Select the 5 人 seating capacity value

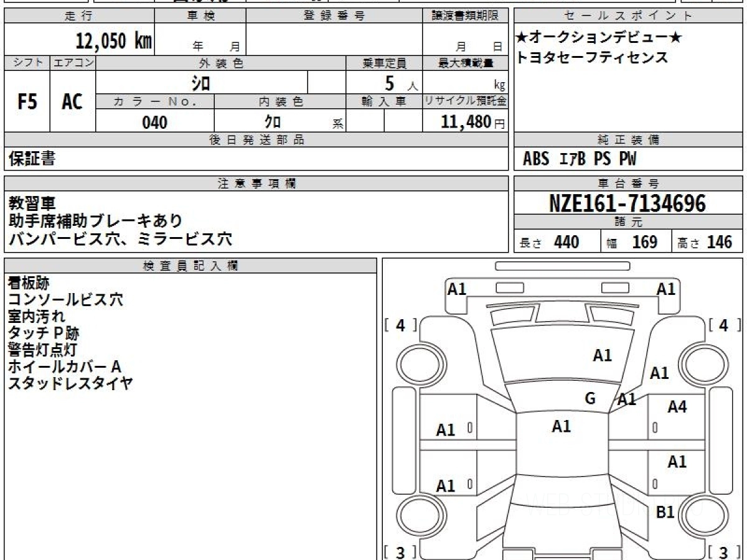[402, 83]
